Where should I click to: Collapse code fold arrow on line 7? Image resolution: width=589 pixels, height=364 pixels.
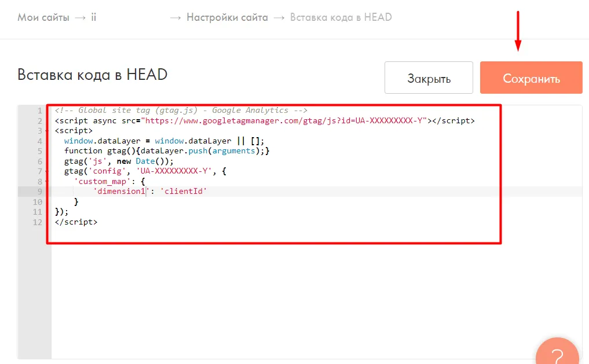tap(46, 171)
